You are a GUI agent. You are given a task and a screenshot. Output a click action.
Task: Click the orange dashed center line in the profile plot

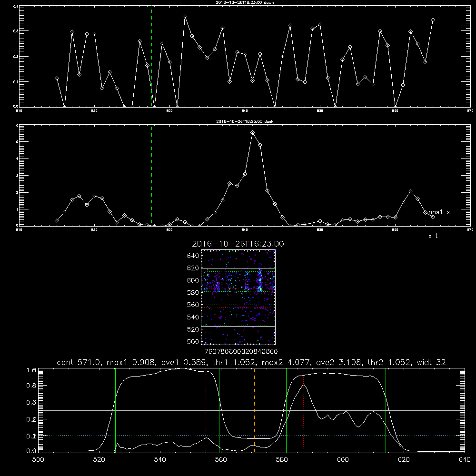pyautogui.click(x=254, y=410)
